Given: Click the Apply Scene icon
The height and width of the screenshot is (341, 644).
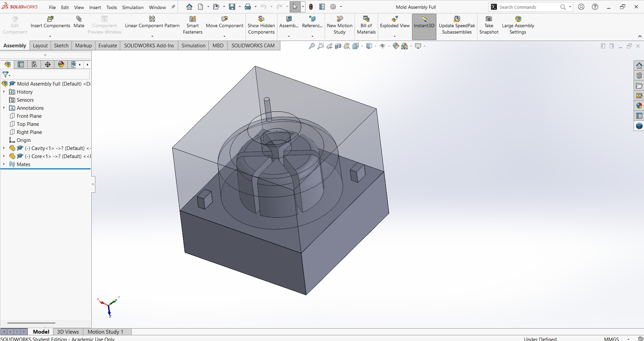Looking at the screenshot, I should click(405, 46).
